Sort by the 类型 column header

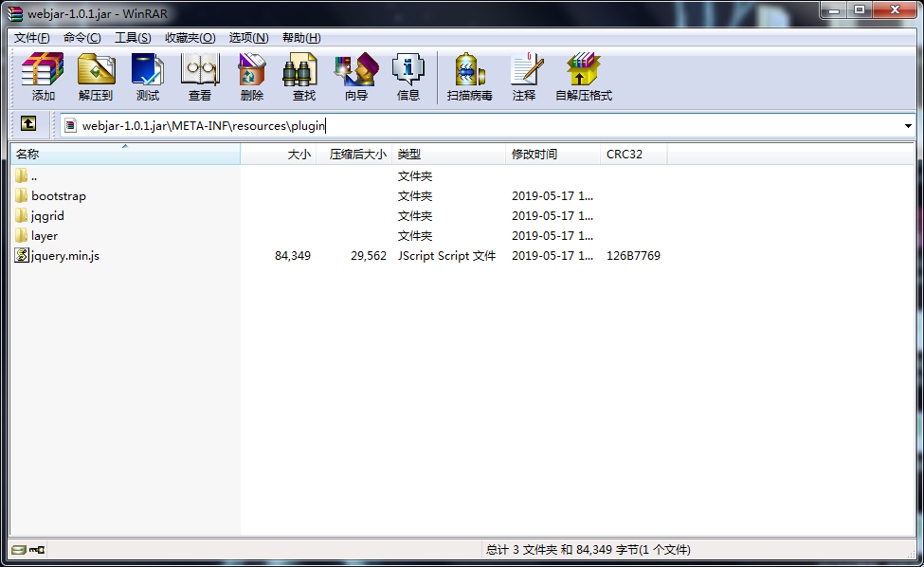click(448, 154)
